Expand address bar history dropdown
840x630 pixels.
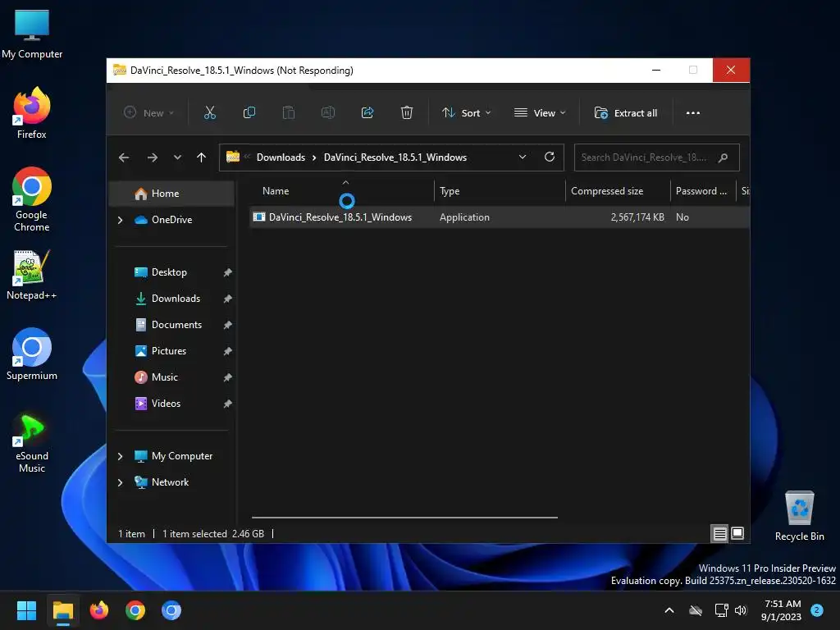[x=523, y=157]
